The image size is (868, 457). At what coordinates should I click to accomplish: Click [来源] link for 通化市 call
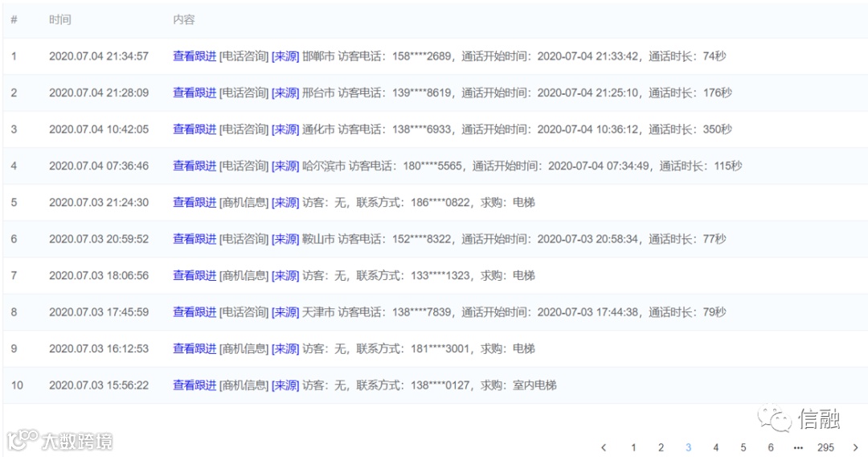tap(285, 129)
